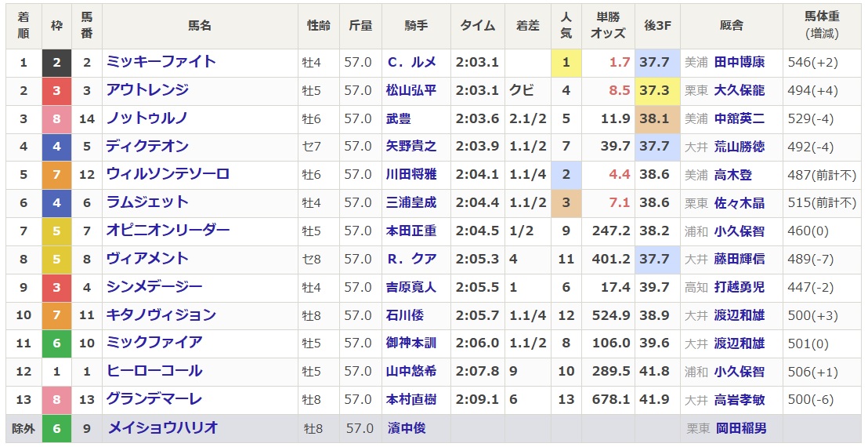
Task: Open trainer page 大久保龍
Action: (739, 90)
